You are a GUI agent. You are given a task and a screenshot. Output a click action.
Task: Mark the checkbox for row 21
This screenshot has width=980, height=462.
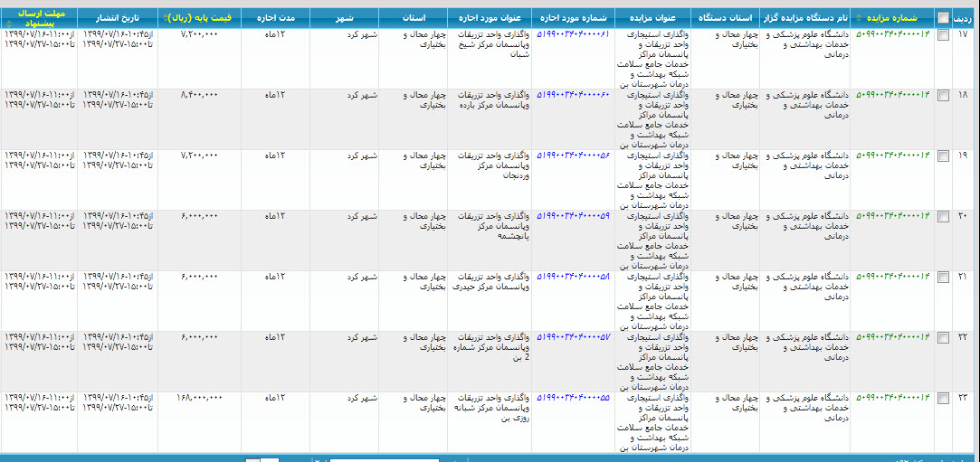point(944,277)
